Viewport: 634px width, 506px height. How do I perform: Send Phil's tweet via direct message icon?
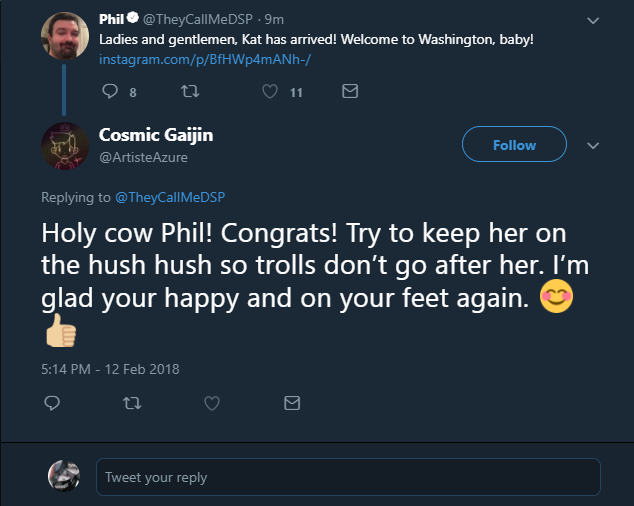click(x=350, y=91)
